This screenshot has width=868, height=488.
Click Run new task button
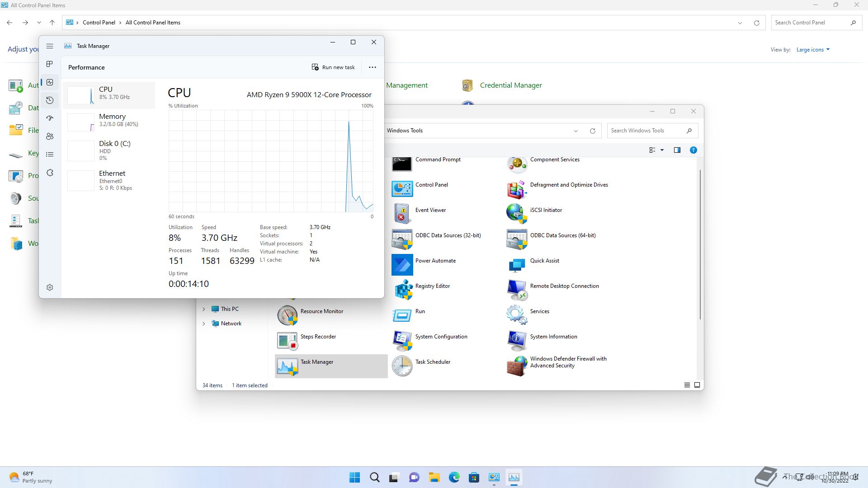point(333,67)
